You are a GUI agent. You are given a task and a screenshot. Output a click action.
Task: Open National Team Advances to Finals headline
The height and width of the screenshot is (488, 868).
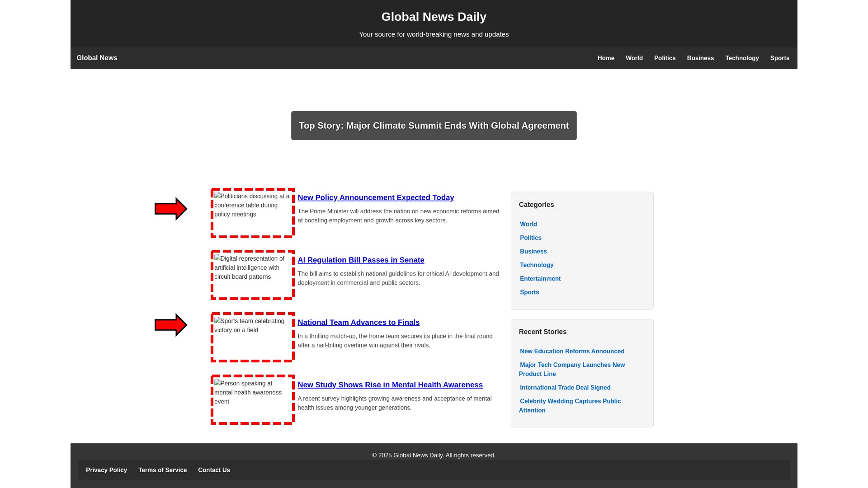359,323
